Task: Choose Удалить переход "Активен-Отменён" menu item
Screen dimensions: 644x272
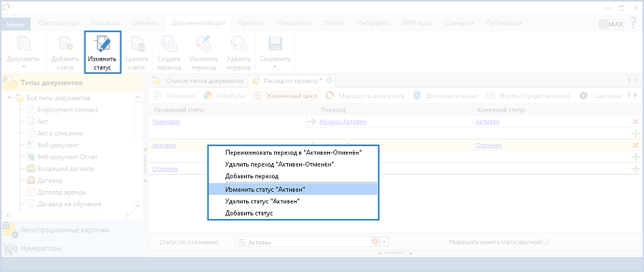Action: click(293, 165)
